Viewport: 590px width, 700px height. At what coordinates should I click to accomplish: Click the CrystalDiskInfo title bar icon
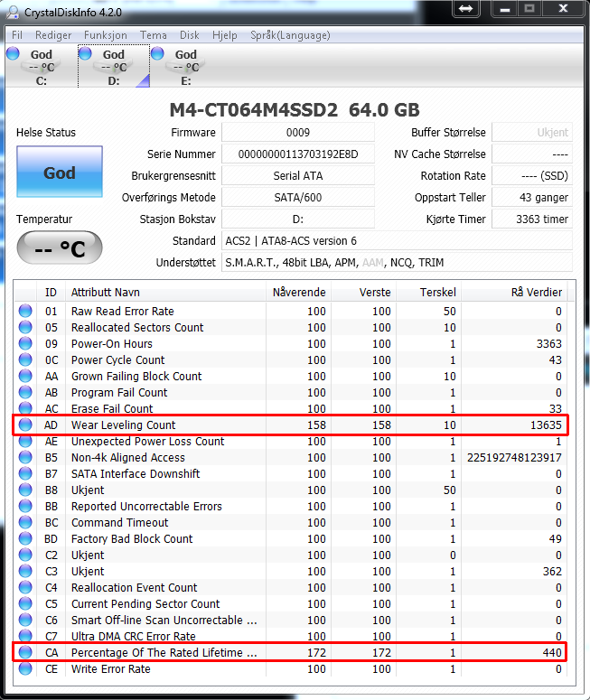pyautogui.click(x=14, y=12)
